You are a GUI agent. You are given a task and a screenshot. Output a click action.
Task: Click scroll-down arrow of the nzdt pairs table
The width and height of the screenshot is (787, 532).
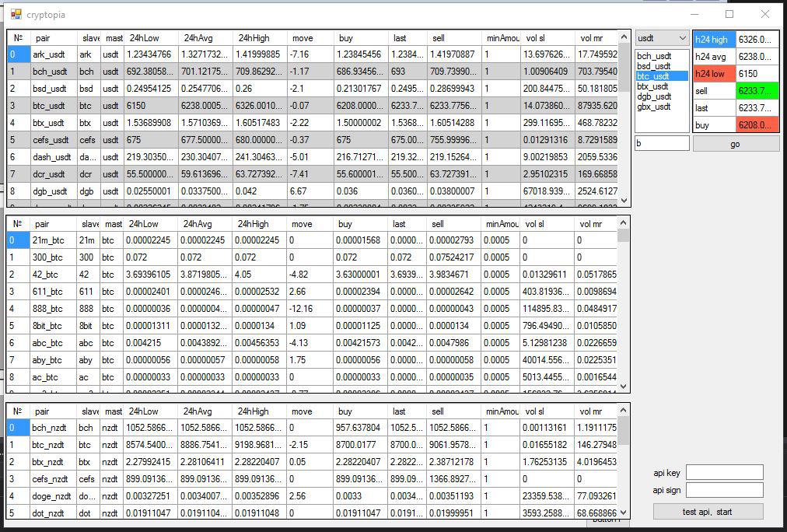[624, 513]
